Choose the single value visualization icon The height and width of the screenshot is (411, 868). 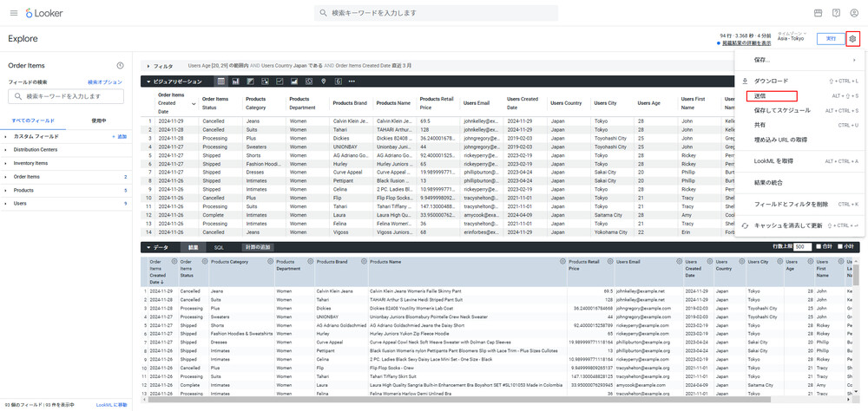(x=338, y=82)
